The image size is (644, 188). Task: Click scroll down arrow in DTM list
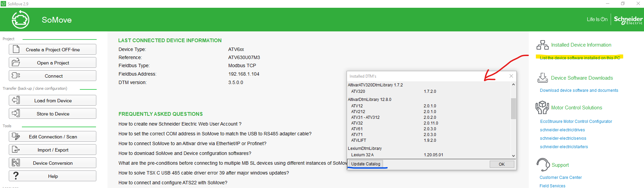513,156
